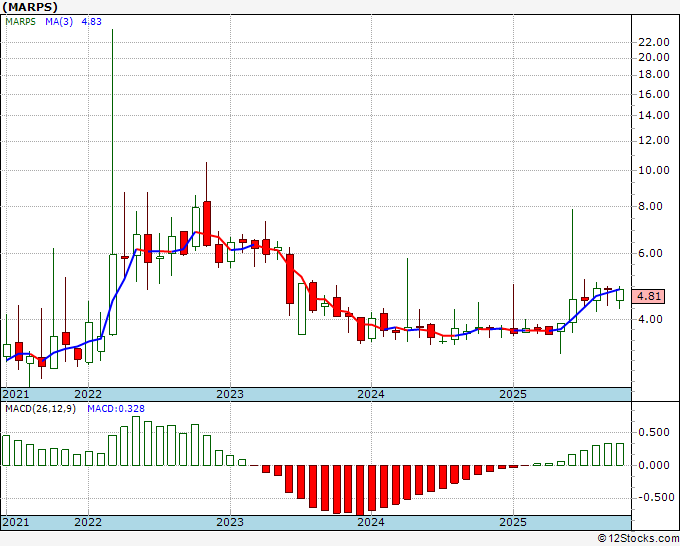Select the 4.83 moving average value
680x546 pixels.
tap(92, 21)
